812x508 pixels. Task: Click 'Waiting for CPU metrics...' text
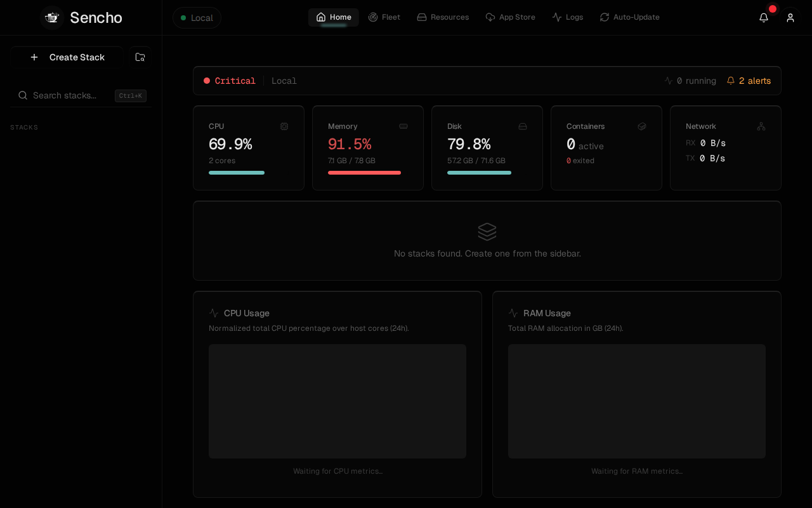337,471
